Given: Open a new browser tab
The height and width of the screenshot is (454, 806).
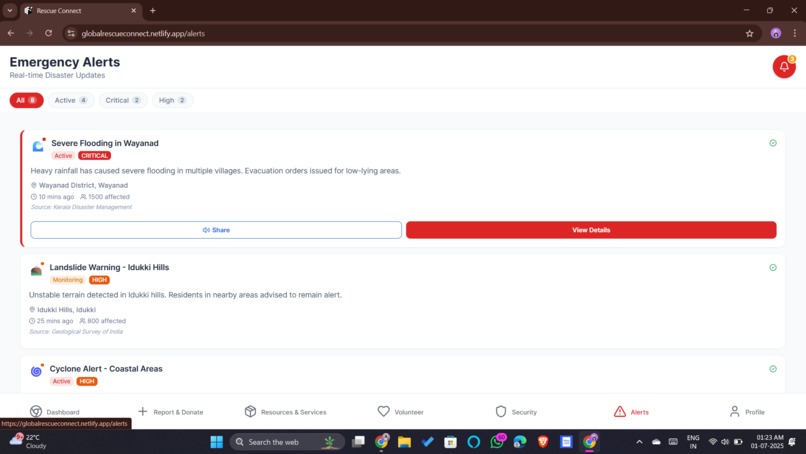Looking at the screenshot, I should tap(153, 10).
